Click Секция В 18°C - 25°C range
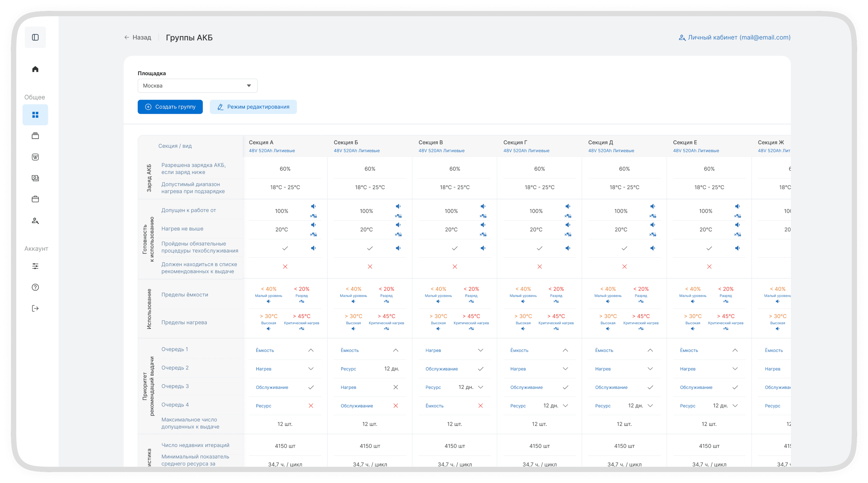The image size is (868, 483). point(455,188)
